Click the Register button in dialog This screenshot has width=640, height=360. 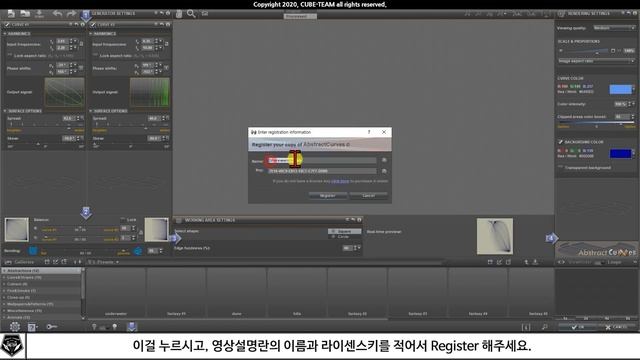328,196
